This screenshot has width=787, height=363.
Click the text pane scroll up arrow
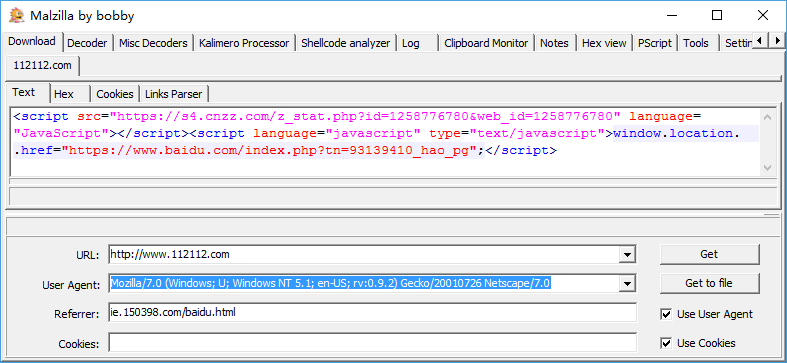tap(767, 117)
